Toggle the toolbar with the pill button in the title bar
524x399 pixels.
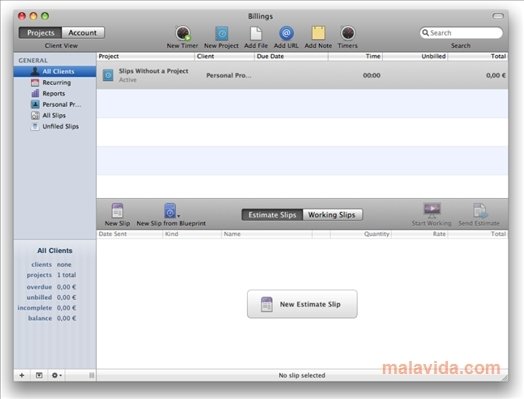coord(498,16)
